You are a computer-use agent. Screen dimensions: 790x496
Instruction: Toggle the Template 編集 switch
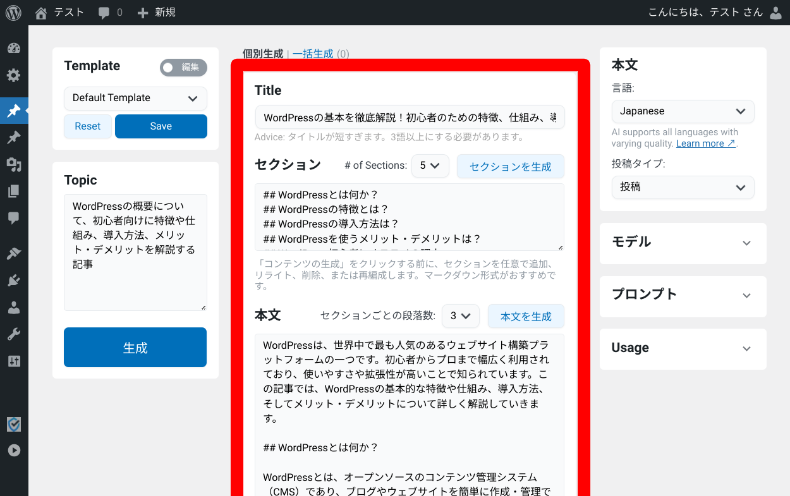point(183,68)
